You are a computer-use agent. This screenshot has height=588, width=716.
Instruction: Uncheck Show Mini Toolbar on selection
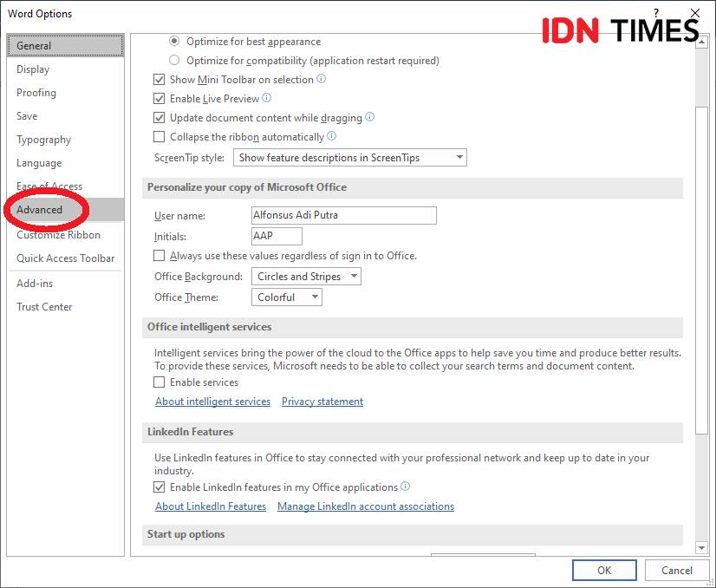159,80
